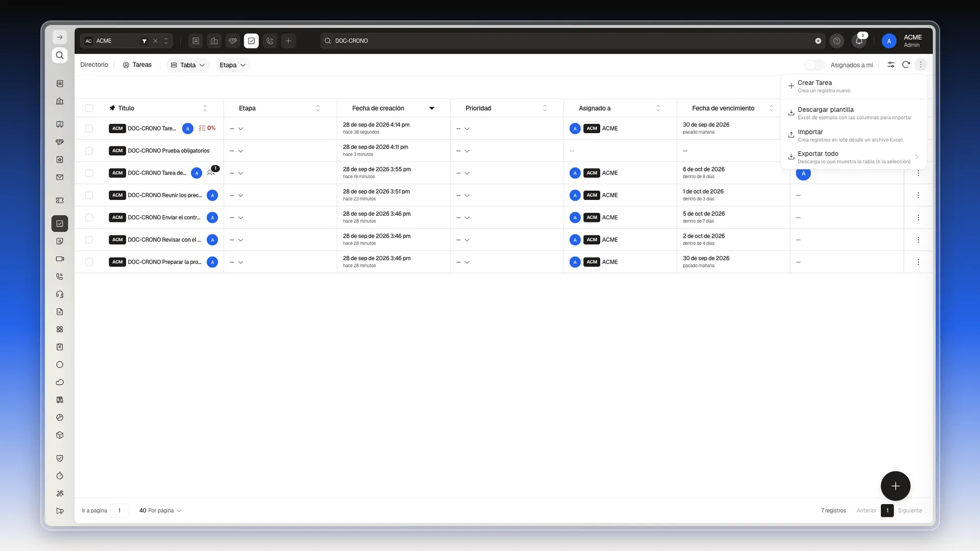Open ACME Admin user profile avatar
The width and height of the screenshot is (980, 551).
(x=889, y=41)
